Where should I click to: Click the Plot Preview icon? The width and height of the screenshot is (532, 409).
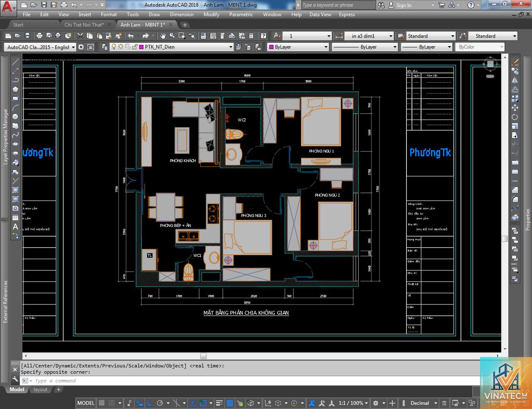tap(49, 36)
